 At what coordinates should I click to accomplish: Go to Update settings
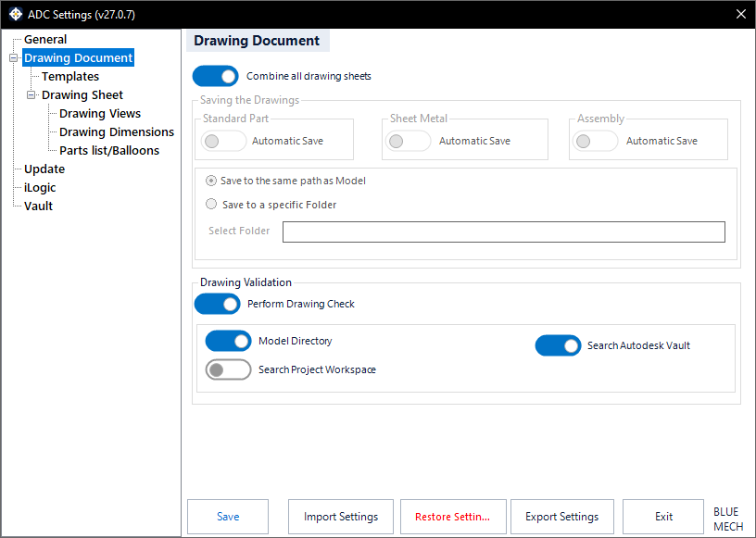(x=44, y=169)
